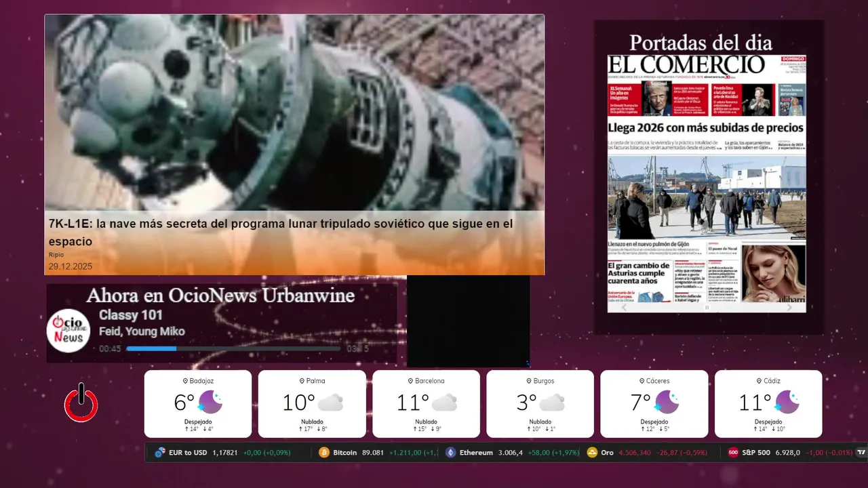
Task: Go to next newspaper cover arrow
Action: coord(789,307)
